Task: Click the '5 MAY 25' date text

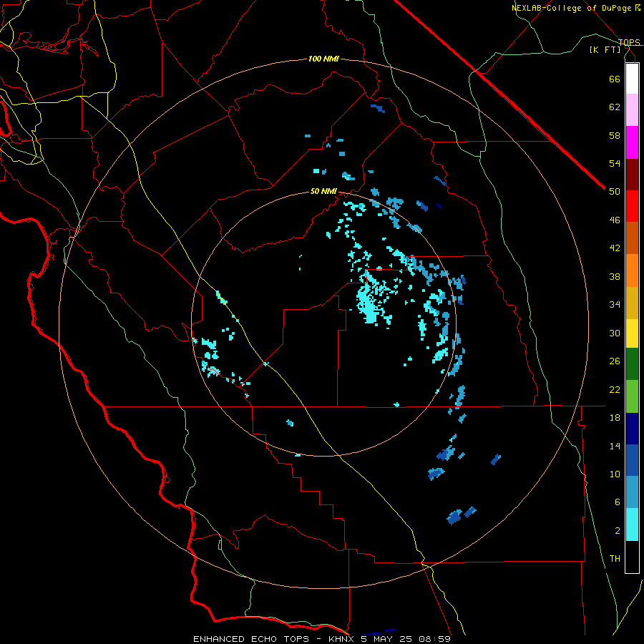Action: [x=386, y=639]
